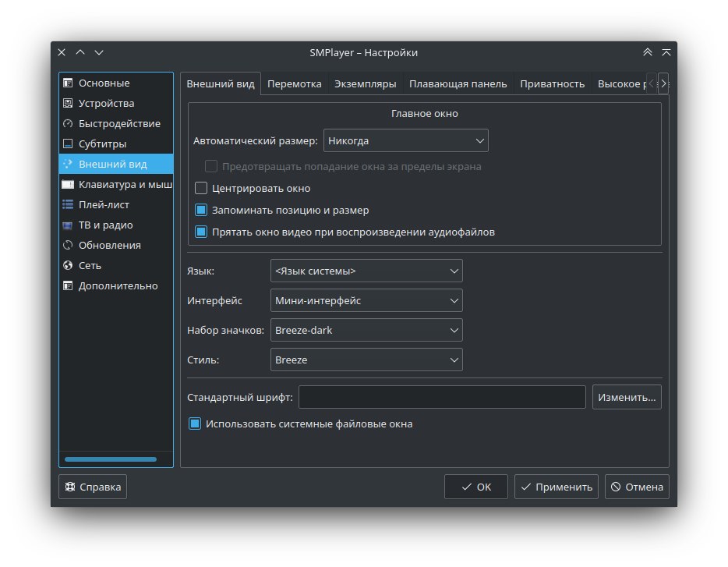The image size is (728, 567).
Task: Switch to the partially visible Высокое tab
Action: (x=620, y=84)
